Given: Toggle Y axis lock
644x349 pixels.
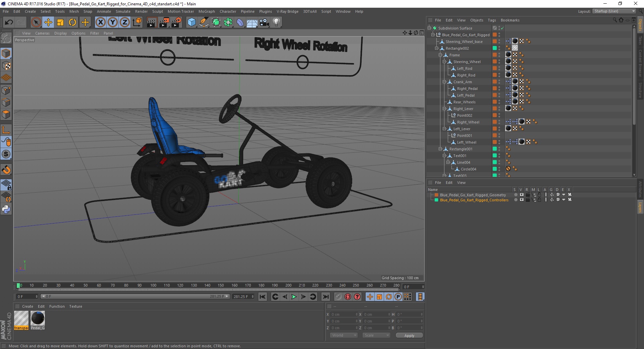Looking at the screenshot, I should (113, 22).
